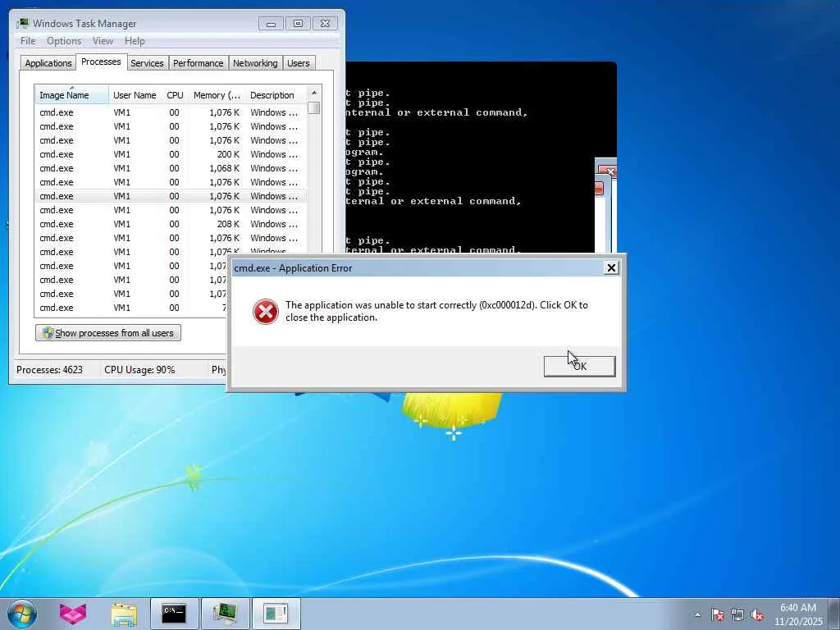This screenshot has height=630, width=840.
Task: Click the process list scrollbar thumb
Action: pos(314,107)
